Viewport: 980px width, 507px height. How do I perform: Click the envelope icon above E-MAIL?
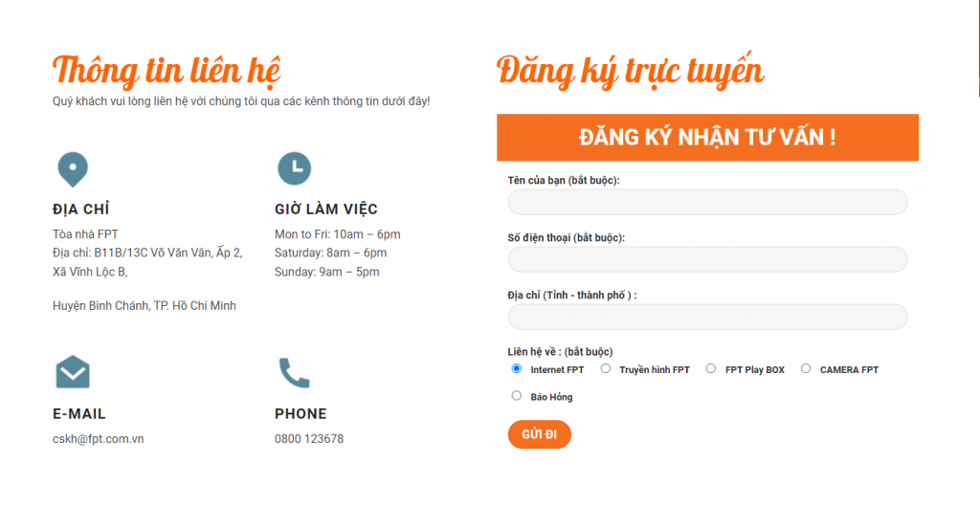73,372
